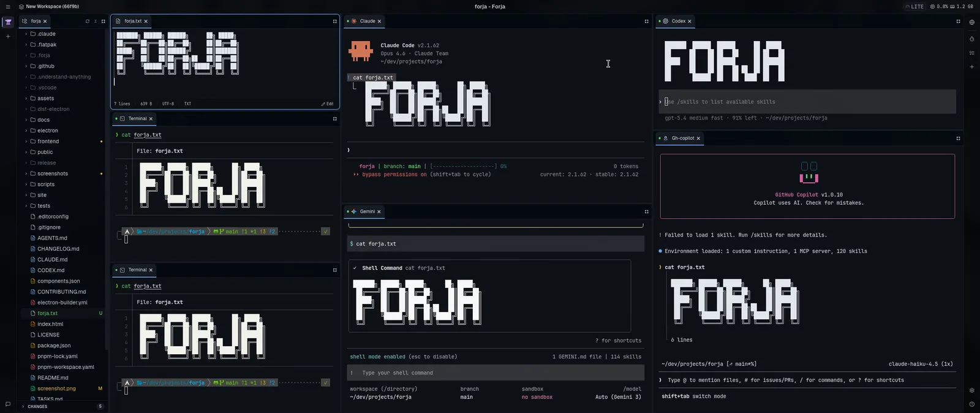Open the hamburger menu in the title bar
The image size is (980, 413).
click(x=8, y=7)
